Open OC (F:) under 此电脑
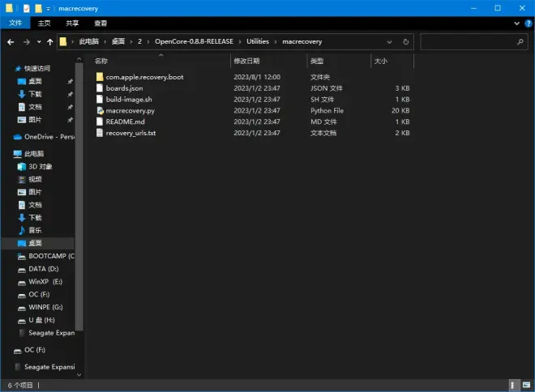This screenshot has height=392, width=535. (x=39, y=295)
